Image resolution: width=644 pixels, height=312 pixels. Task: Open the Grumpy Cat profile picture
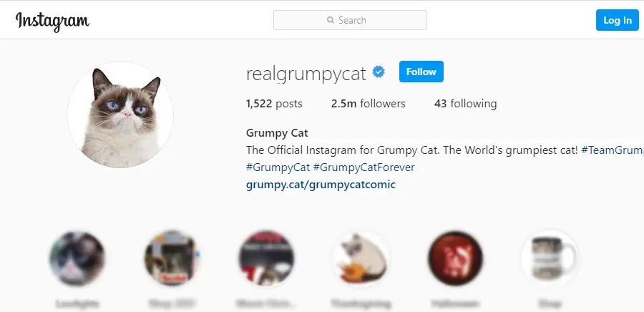120,114
